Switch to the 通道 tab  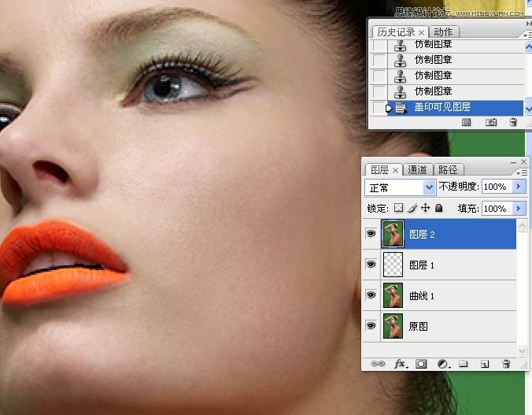[x=417, y=169]
